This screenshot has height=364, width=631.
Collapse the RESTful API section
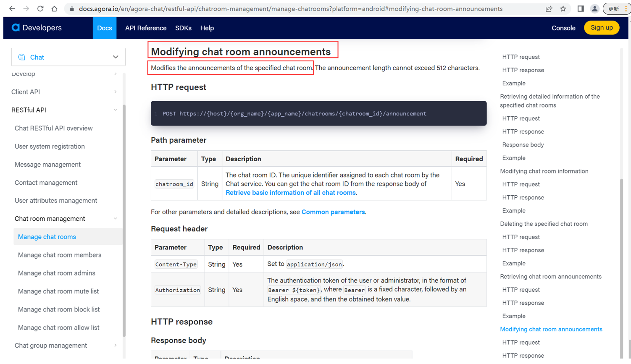(116, 110)
